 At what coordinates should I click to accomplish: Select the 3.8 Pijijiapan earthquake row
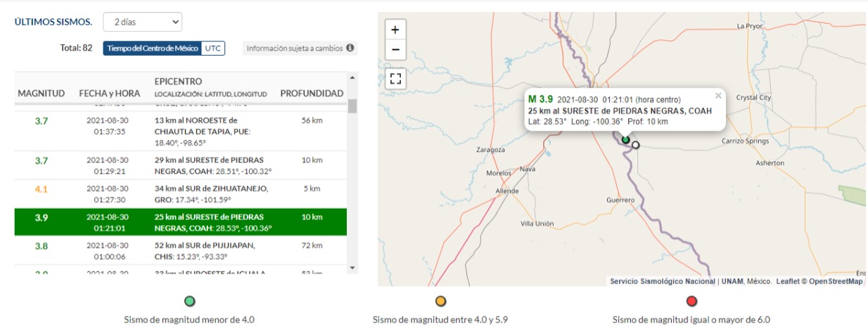coord(183,250)
